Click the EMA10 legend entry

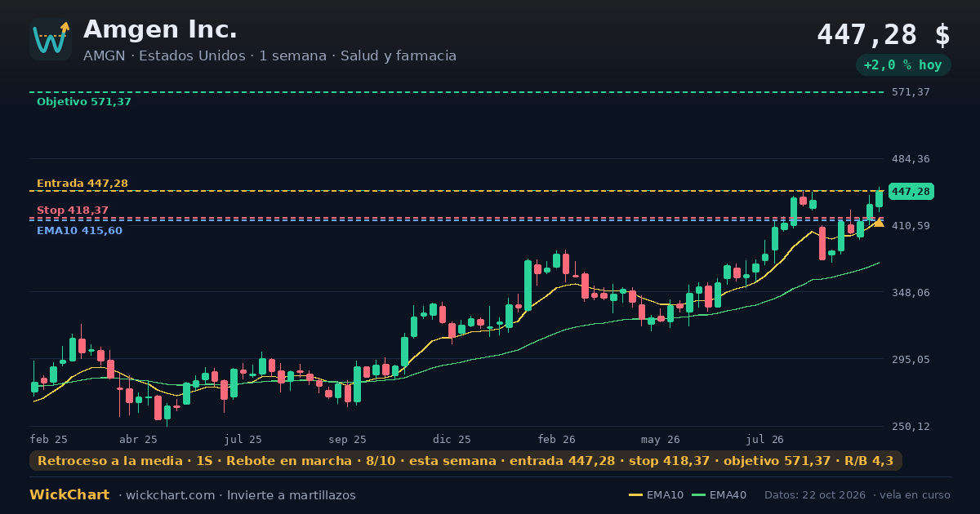click(x=656, y=495)
